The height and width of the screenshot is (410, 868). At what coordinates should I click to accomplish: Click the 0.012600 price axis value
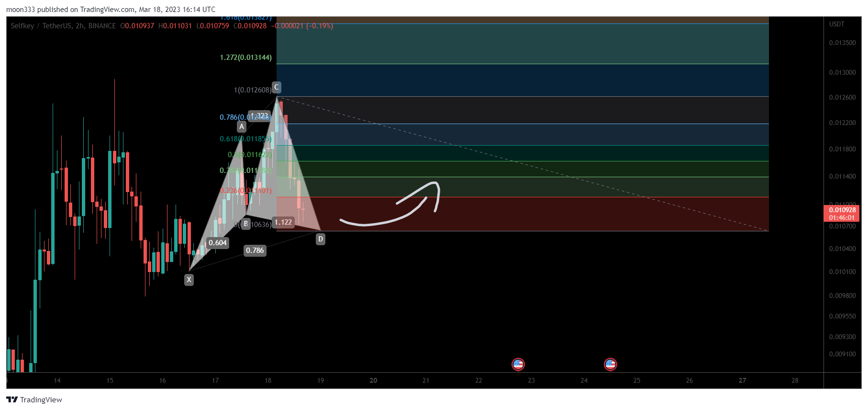click(843, 97)
